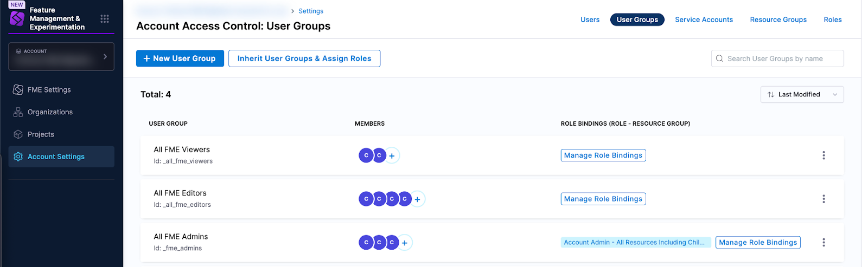Image resolution: width=868 pixels, height=267 pixels.
Task: Open more options for All FME Editors
Action: [823, 199]
